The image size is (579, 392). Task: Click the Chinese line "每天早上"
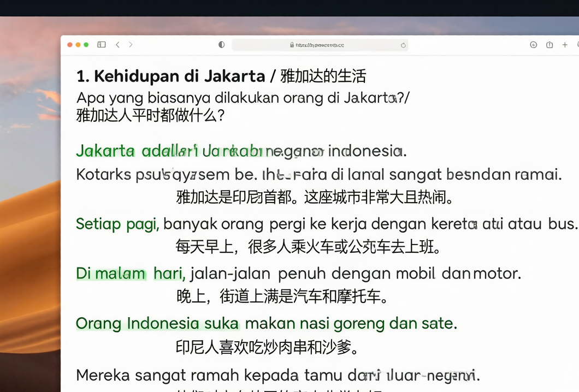point(308,247)
